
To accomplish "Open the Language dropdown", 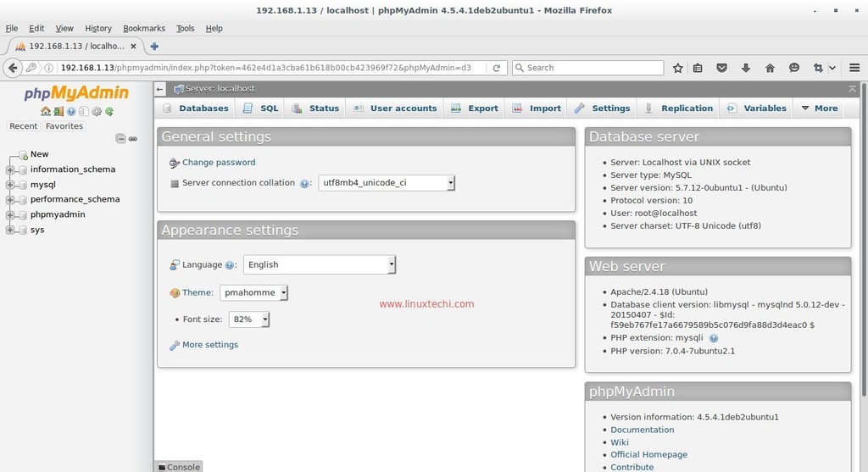I will coord(320,265).
